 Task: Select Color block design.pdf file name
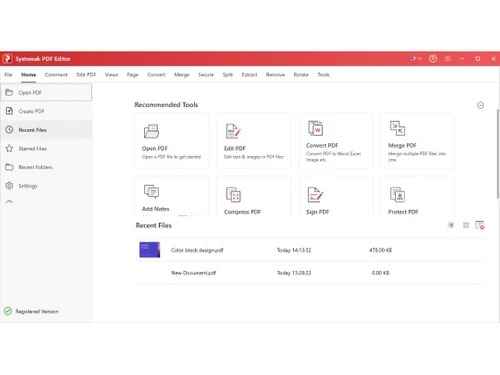[197, 250]
